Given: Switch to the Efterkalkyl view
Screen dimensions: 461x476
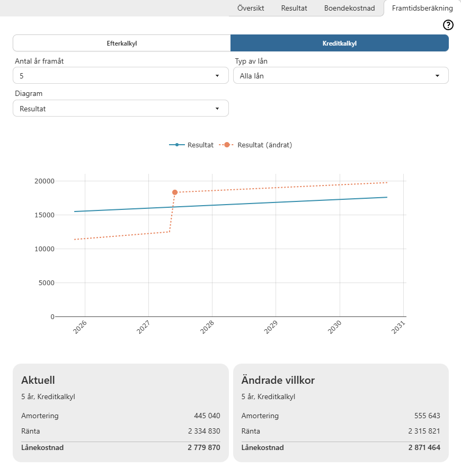Looking at the screenshot, I should (x=122, y=43).
